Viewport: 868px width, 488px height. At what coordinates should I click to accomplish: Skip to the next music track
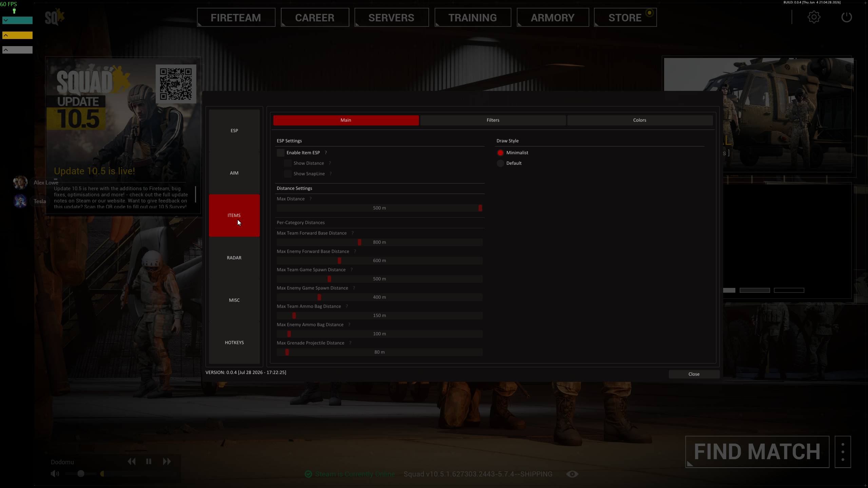tap(167, 462)
